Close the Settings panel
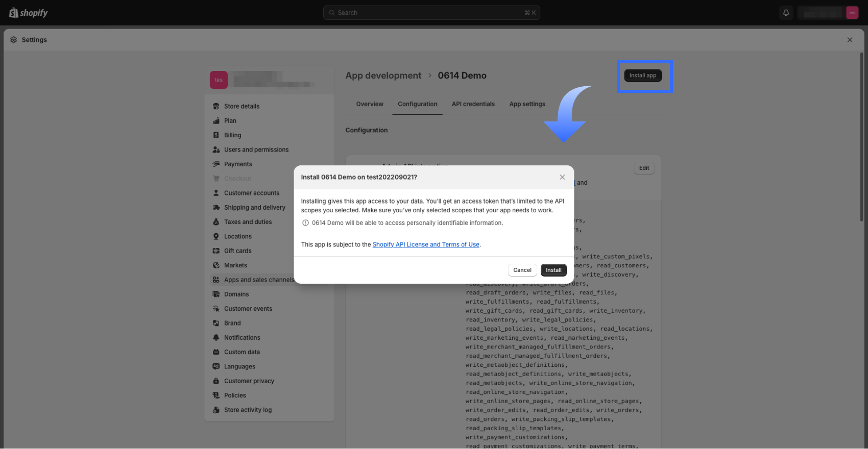Viewport: 868px width, 449px height. pos(850,40)
